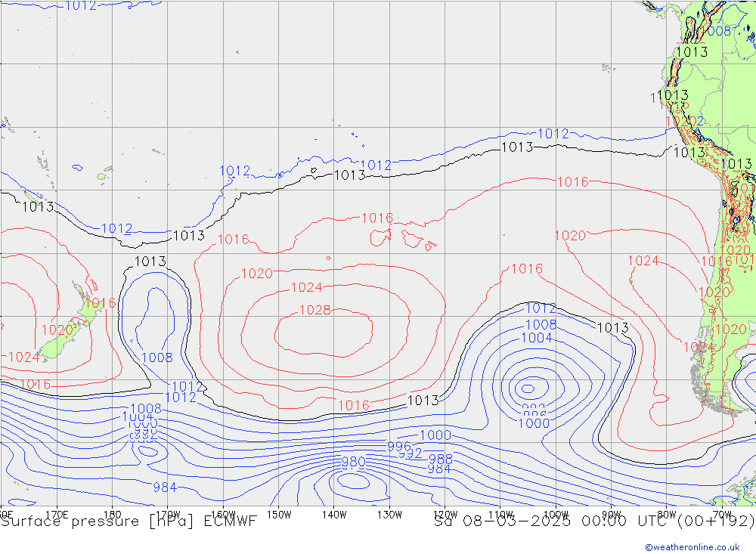The width and height of the screenshot is (756, 554).
Task: Click the 1008 label over northern South America
Action: point(716,31)
